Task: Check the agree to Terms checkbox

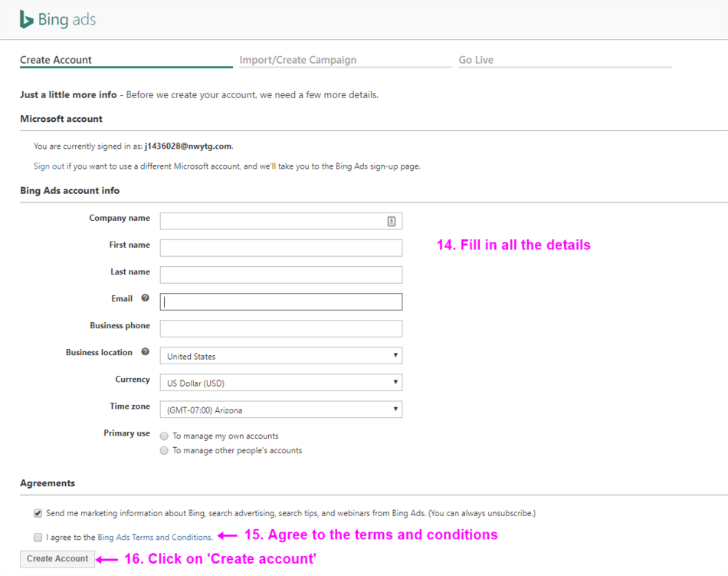Action: tap(38, 538)
